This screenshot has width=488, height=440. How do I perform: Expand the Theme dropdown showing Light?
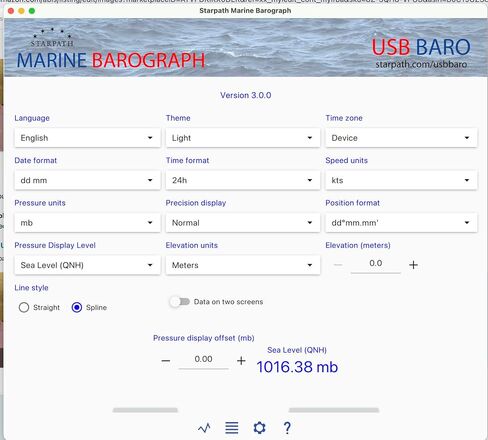click(x=243, y=138)
